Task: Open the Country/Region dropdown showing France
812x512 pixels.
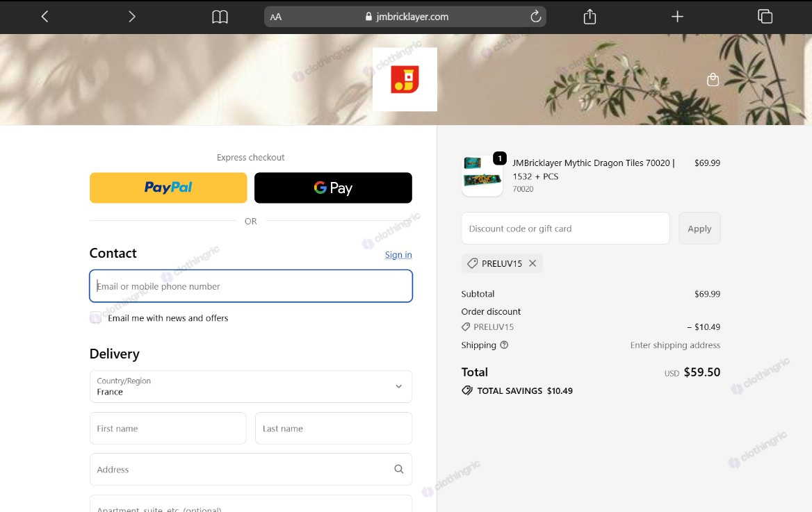Action: click(251, 386)
